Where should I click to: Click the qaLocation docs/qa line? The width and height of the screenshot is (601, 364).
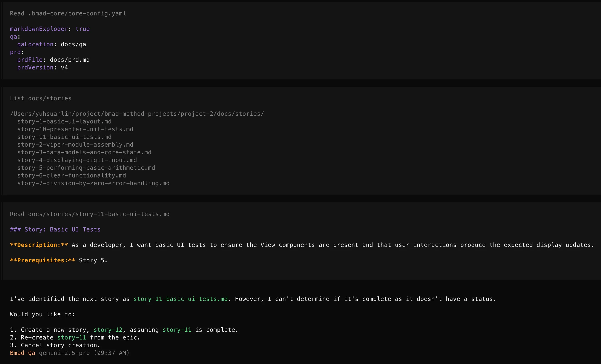[x=52, y=44]
